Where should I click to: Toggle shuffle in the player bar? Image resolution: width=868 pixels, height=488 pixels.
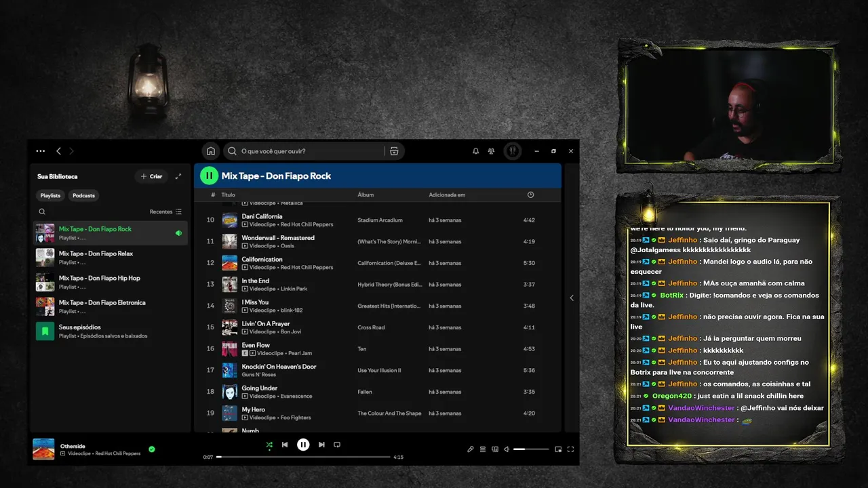[269, 445]
